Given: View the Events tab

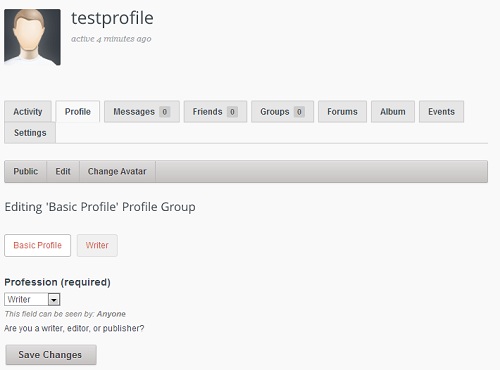Looking at the screenshot, I should [x=441, y=111].
